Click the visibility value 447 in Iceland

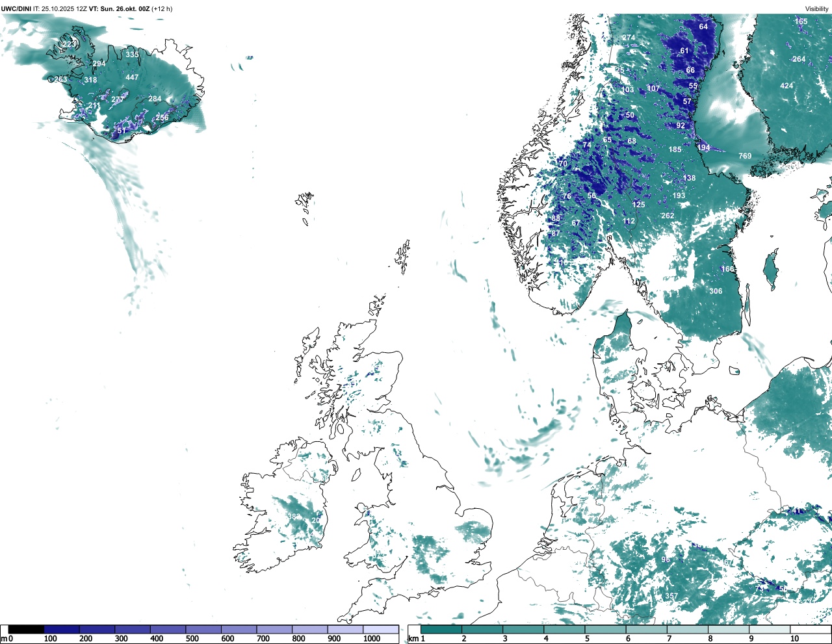click(132, 77)
